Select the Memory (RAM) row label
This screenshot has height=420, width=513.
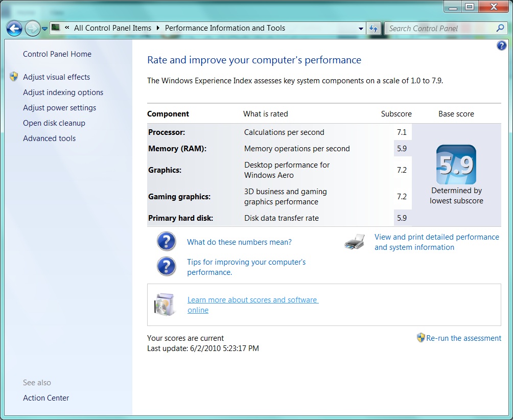pyautogui.click(x=177, y=149)
